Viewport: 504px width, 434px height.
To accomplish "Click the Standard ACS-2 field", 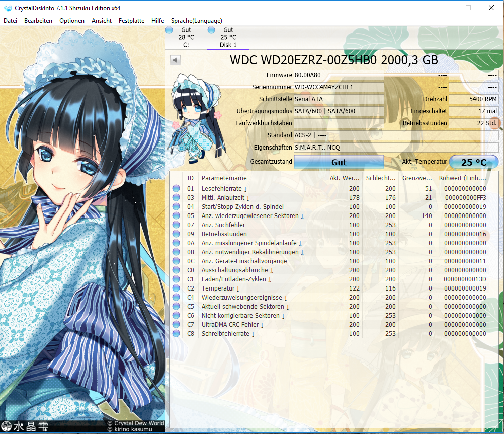I will click(396, 135).
